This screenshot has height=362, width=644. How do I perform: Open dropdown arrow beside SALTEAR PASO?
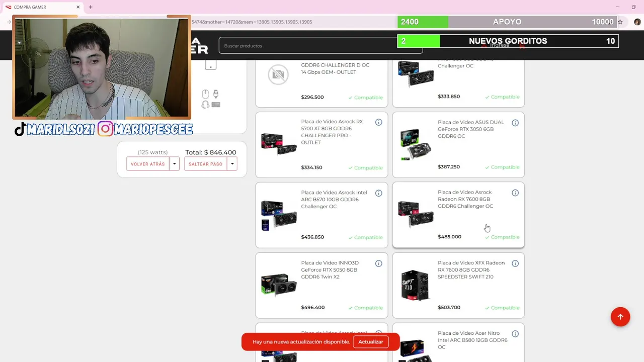232,164
